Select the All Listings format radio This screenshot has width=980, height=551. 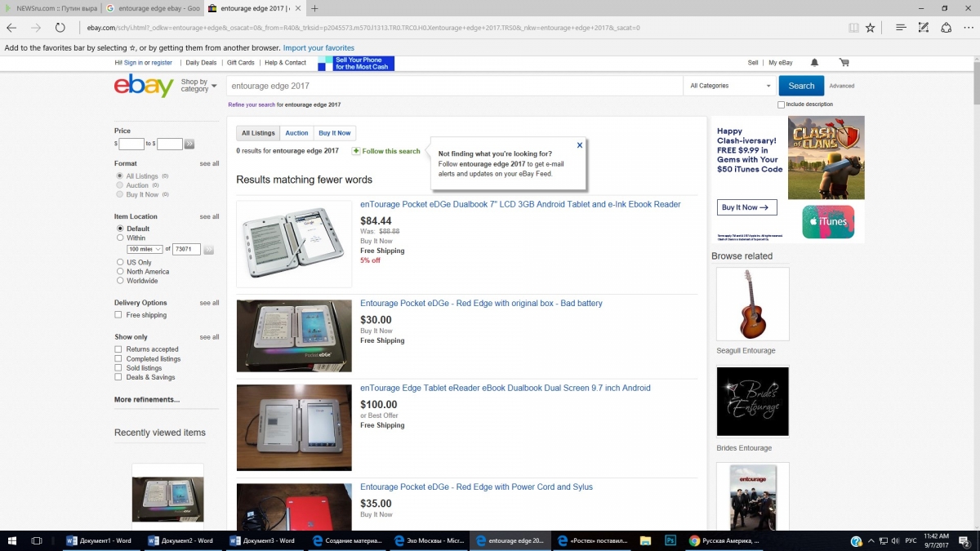(x=120, y=176)
